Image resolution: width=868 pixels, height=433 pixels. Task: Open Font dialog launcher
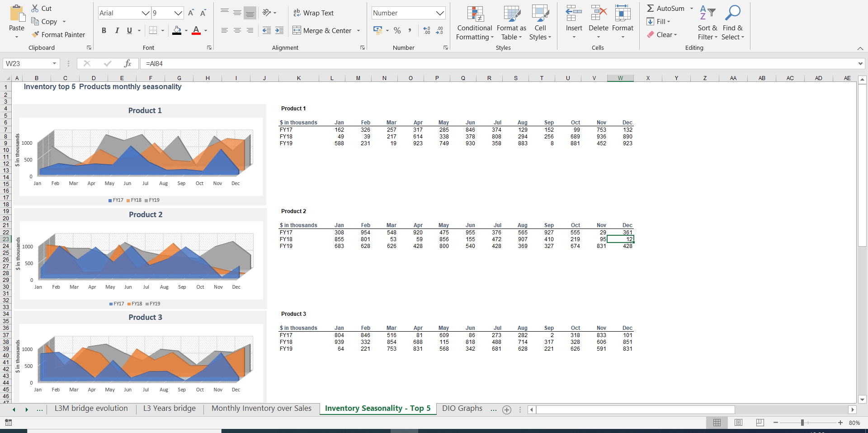point(209,48)
